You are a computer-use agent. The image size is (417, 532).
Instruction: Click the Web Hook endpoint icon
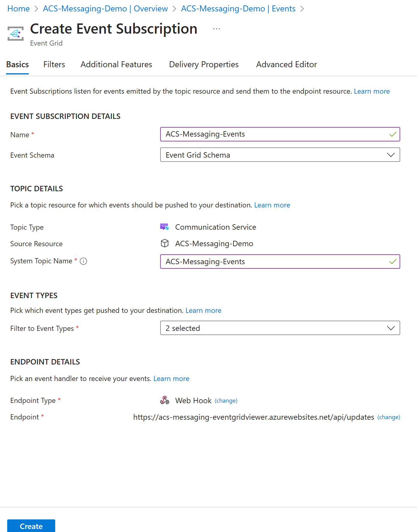165,400
